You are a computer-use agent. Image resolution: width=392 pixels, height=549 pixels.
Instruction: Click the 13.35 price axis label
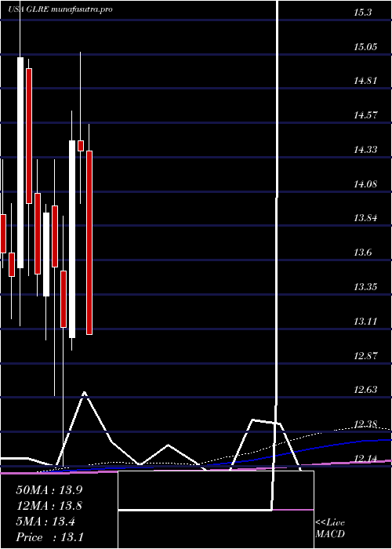(x=365, y=288)
